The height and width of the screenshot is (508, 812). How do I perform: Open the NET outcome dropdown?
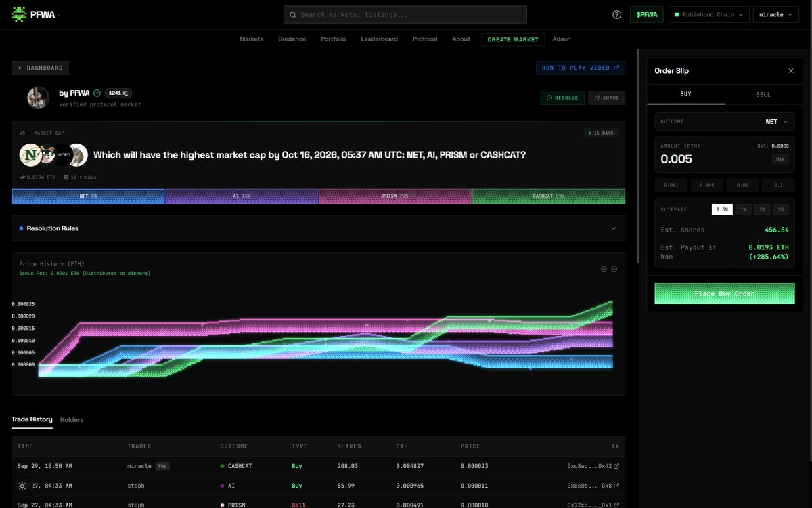(x=725, y=122)
